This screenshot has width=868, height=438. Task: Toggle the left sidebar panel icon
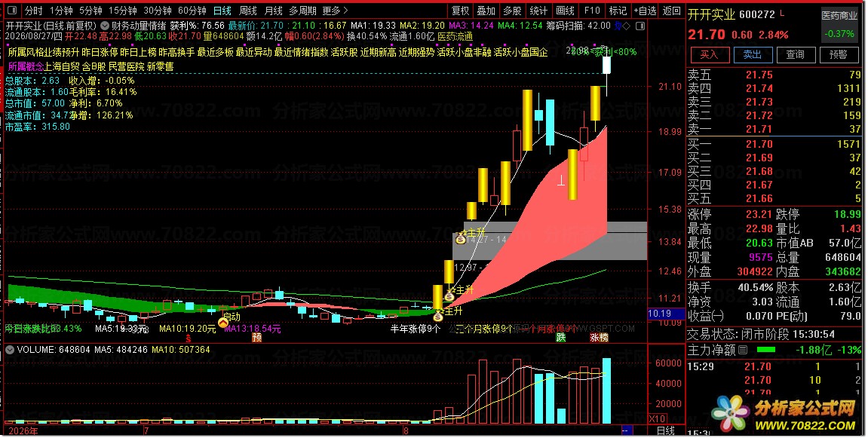[x=12, y=11]
